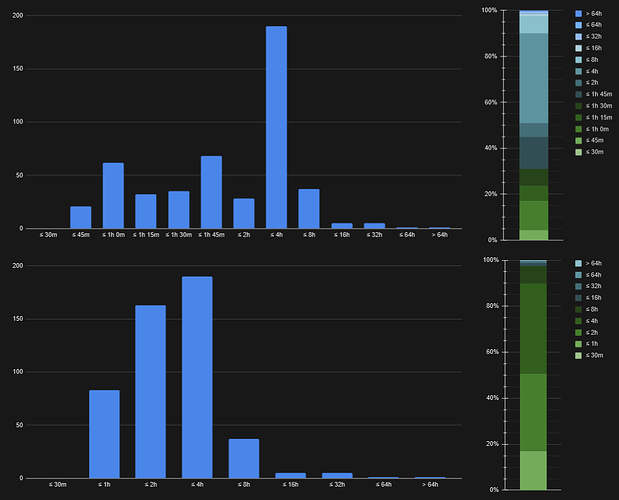Click the > 64h swatch in top legend
The height and width of the screenshot is (500, 619).
(x=578, y=14)
